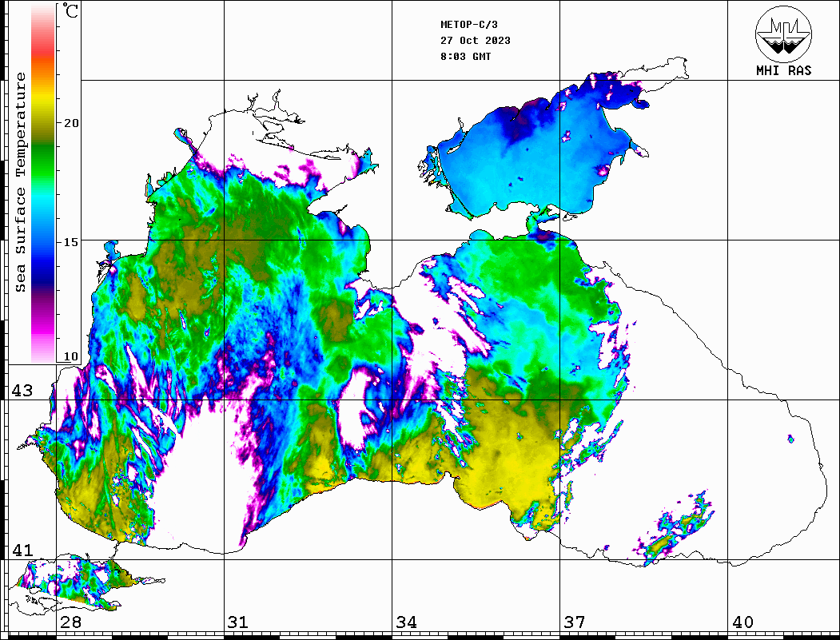Image resolution: width=840 pixels, height=640 pixels.
Task: Click the "20" value on the color scale
Action: pos(70,123)
